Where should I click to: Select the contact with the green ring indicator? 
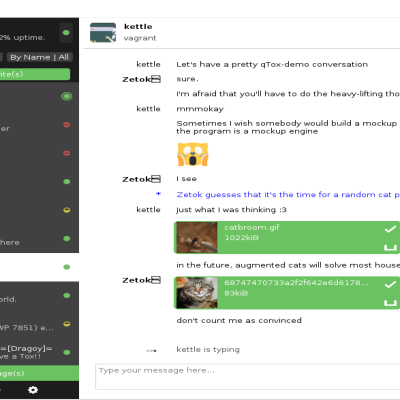coord(39,97)
